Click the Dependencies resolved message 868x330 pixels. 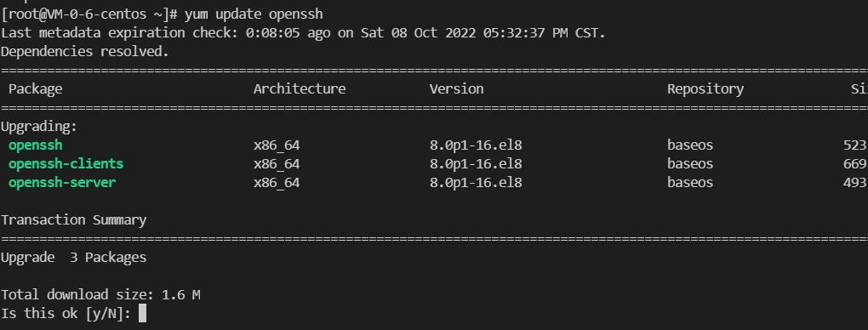click(x=85, y=52)
